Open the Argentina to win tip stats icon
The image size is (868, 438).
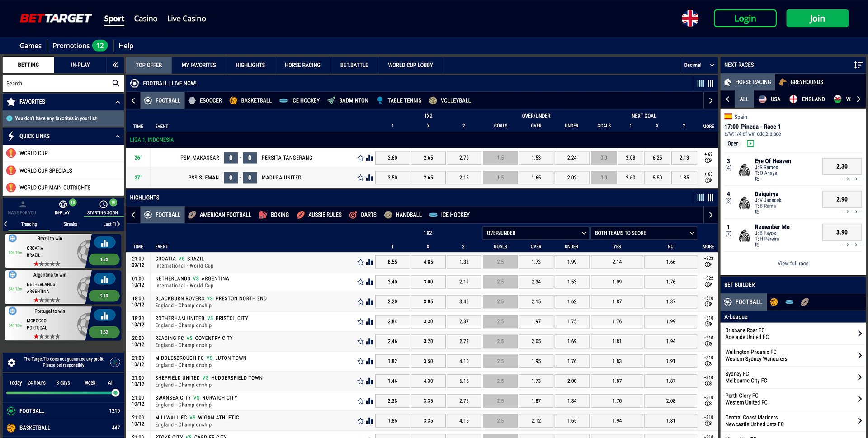click(105, 279)
